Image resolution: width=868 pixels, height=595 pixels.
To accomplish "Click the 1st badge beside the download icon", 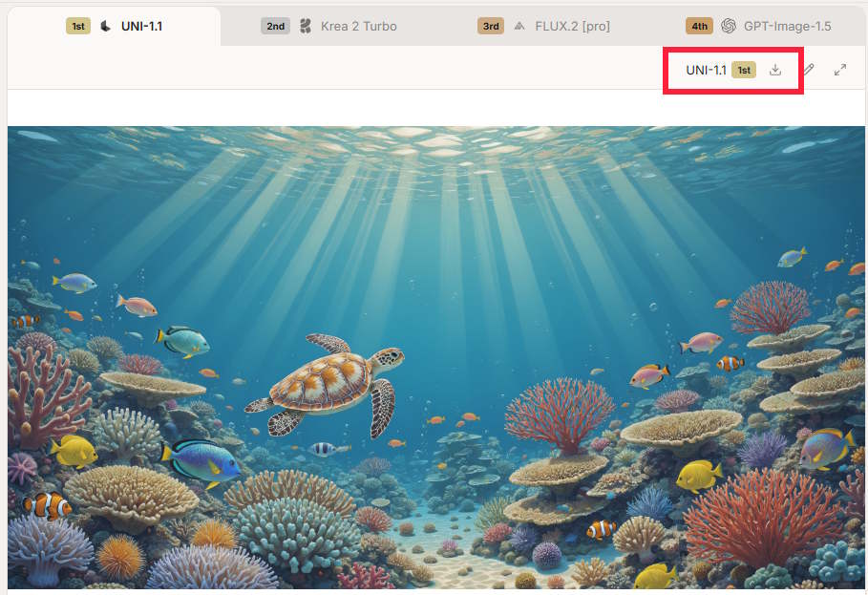I will pyautogui.click(x=744, y=71).
